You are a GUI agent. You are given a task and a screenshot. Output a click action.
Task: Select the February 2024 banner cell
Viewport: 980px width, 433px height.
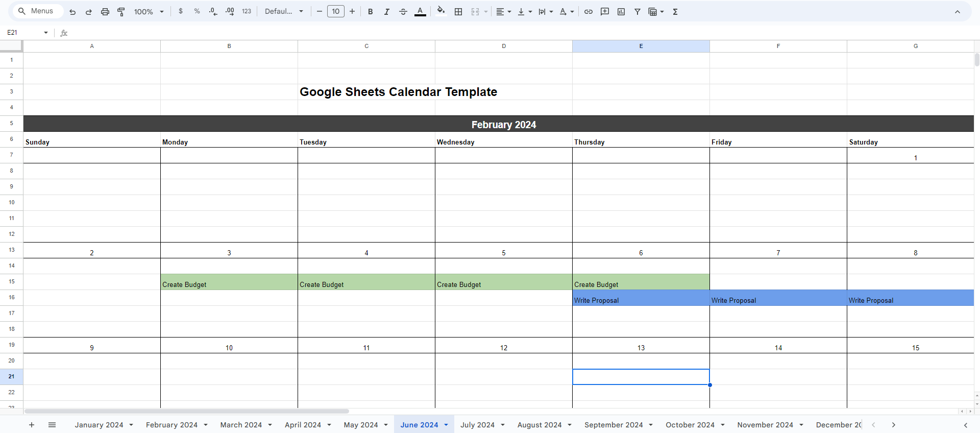coord(499,124)
